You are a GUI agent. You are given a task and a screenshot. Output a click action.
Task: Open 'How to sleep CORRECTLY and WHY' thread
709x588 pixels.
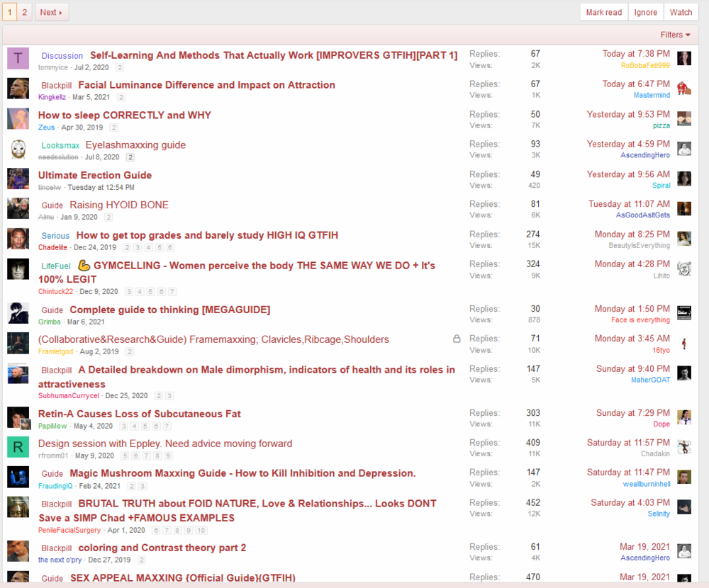(x=124, y=115)
